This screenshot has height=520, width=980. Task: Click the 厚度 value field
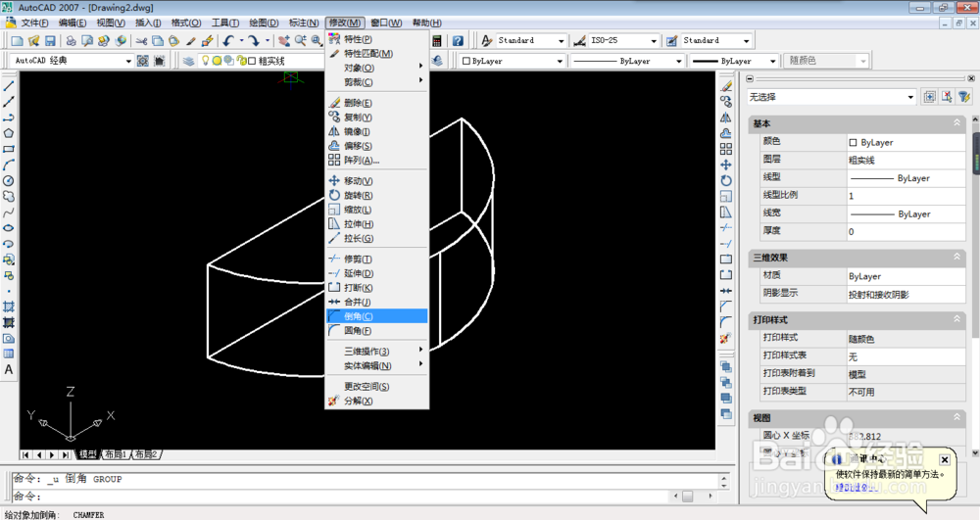[x=906, y=231]
